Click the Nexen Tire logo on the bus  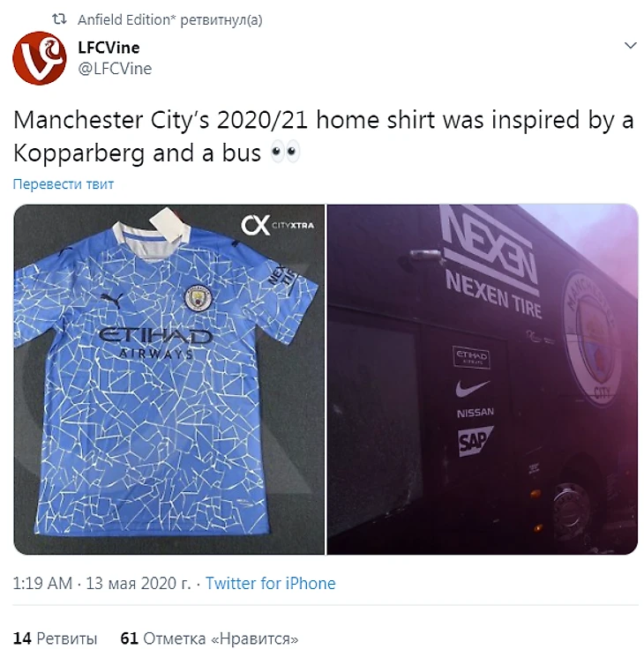point(490,262)
